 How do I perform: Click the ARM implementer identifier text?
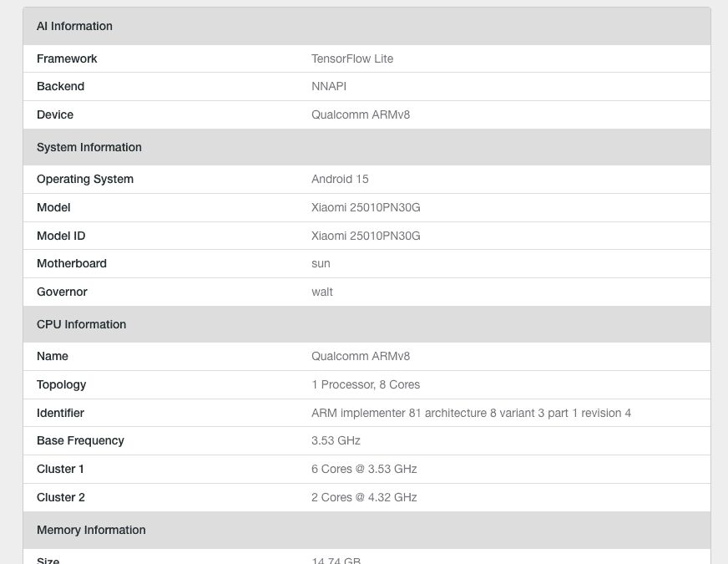pos(471,413)
